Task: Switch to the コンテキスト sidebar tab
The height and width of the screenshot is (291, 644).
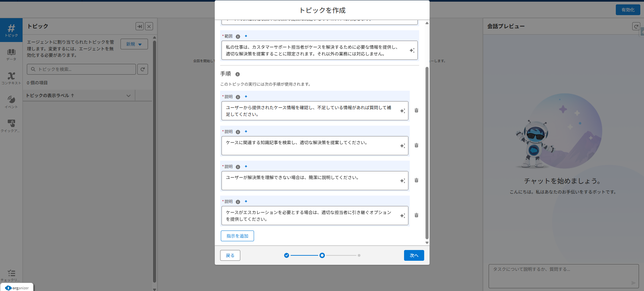Action: [11, 78]
